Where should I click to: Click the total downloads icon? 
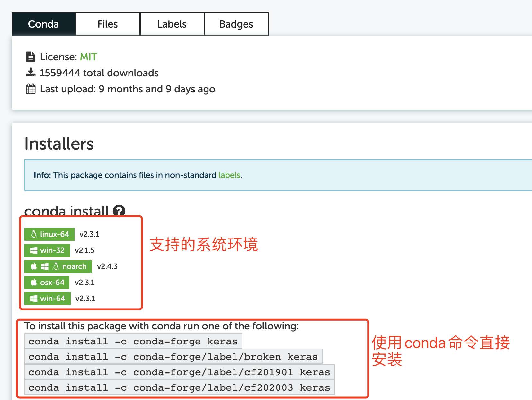(x=31, y=73)
